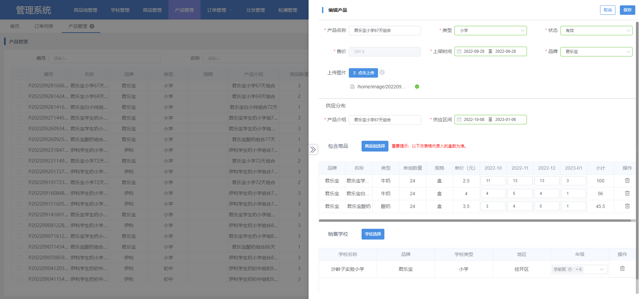Click the green upload success check icon
Viewport: 644px width, 299px height.
pos(417,87)
